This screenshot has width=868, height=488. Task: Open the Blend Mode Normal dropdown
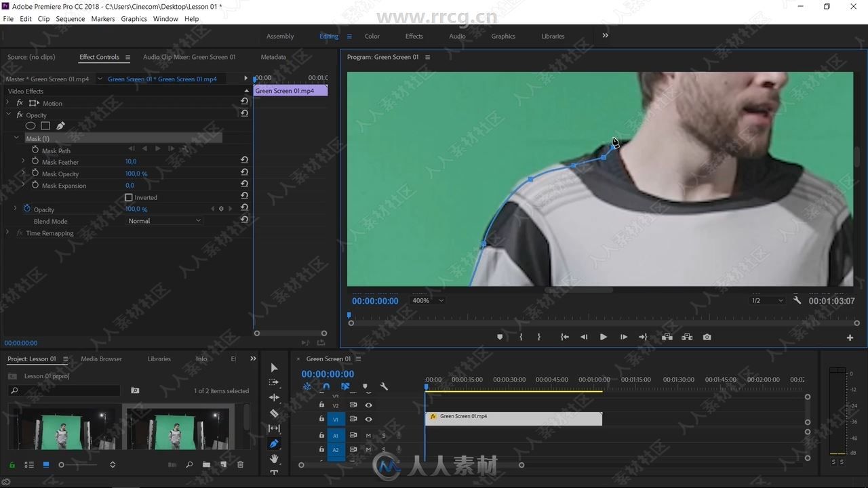[x=164, y=221]
